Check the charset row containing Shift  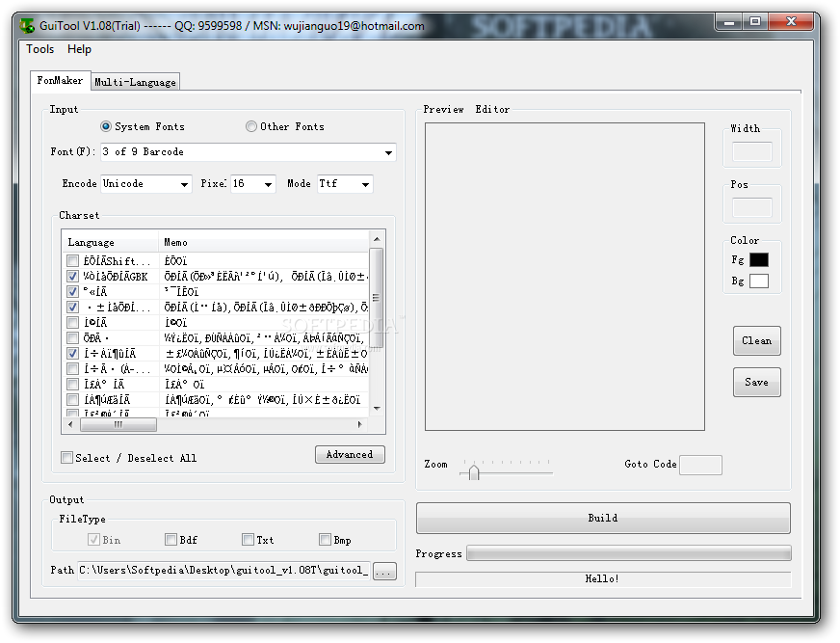(x=72, y=261)
